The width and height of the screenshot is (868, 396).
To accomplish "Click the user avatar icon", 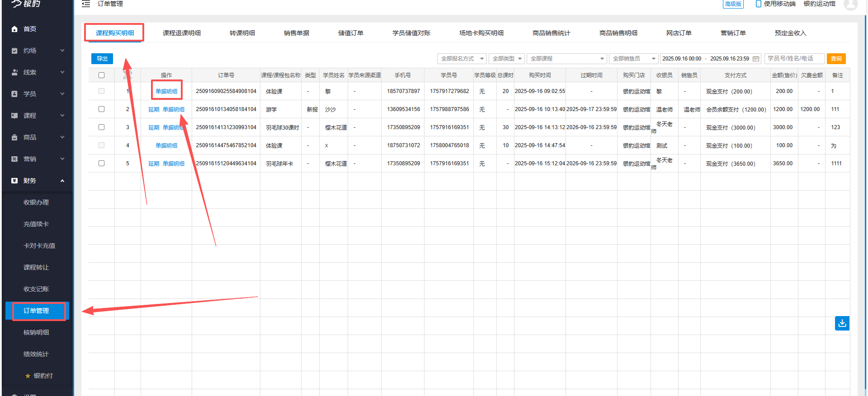I will pos(850,5).
